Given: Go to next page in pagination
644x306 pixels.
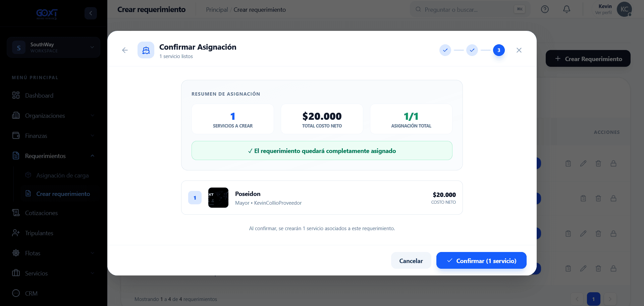Looking at the screenshot, I should tap(610, 299).
